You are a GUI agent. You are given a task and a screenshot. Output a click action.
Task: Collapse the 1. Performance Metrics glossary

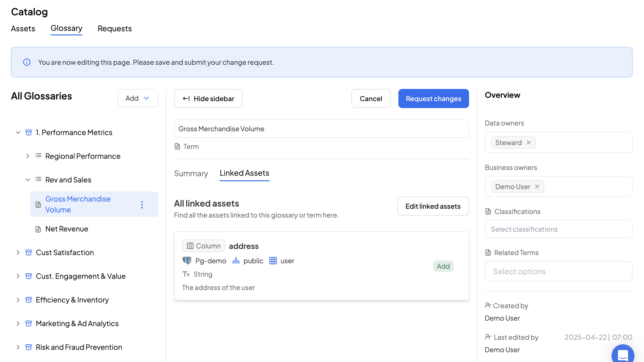point(18,132)
